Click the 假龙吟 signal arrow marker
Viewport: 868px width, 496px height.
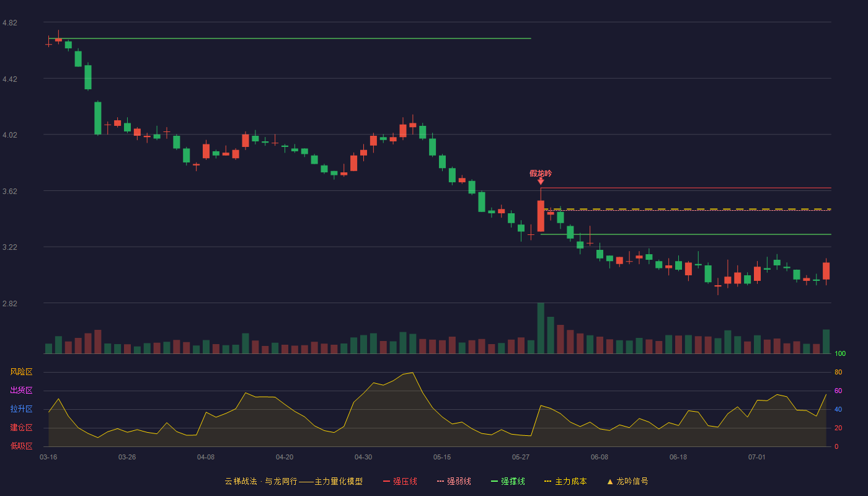541,181
